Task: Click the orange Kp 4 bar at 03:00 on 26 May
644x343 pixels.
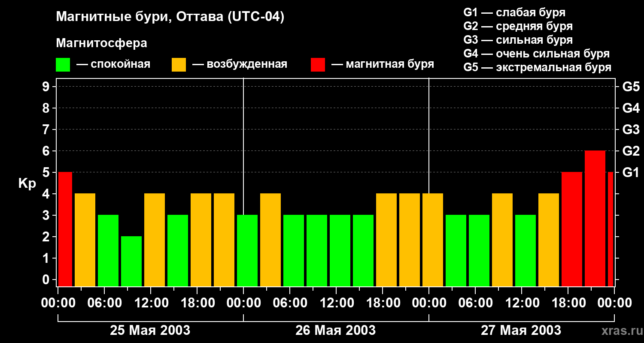Action: point(270,240)
